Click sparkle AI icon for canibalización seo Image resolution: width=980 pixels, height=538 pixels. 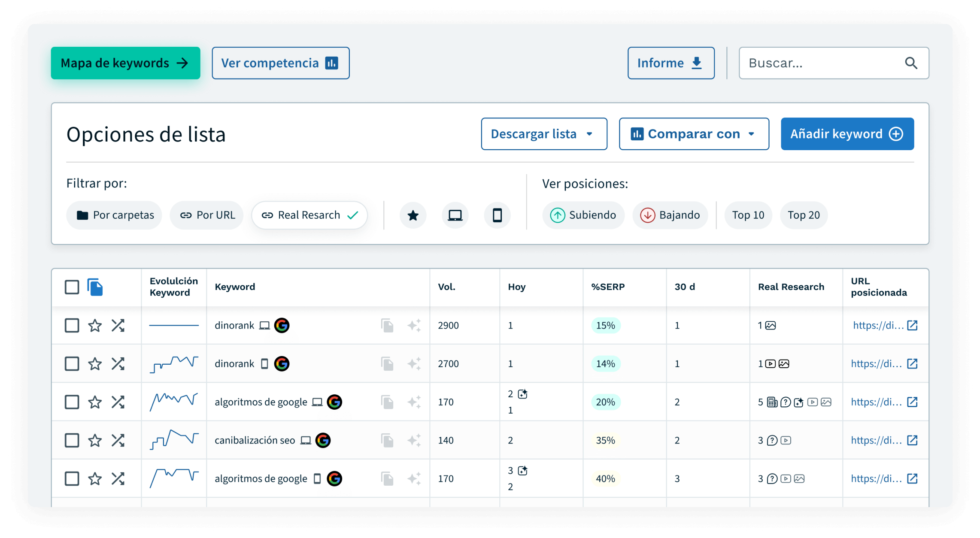tap(414, 441)
